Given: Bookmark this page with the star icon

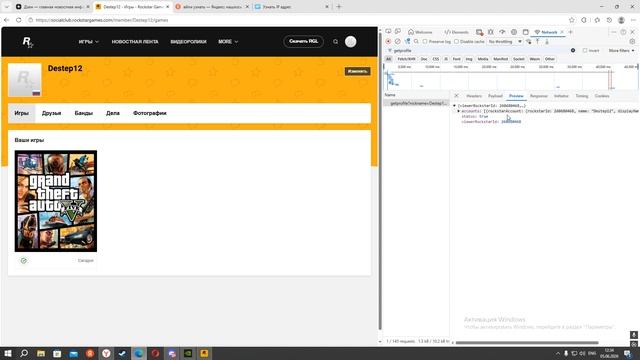Looking at the screenshot, I should (x=571, y=20).
